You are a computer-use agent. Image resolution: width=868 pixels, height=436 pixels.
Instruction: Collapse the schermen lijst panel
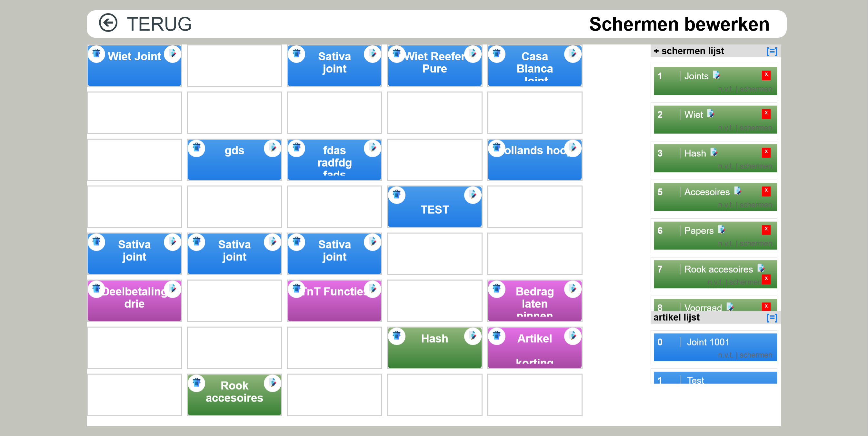(772, 51)
